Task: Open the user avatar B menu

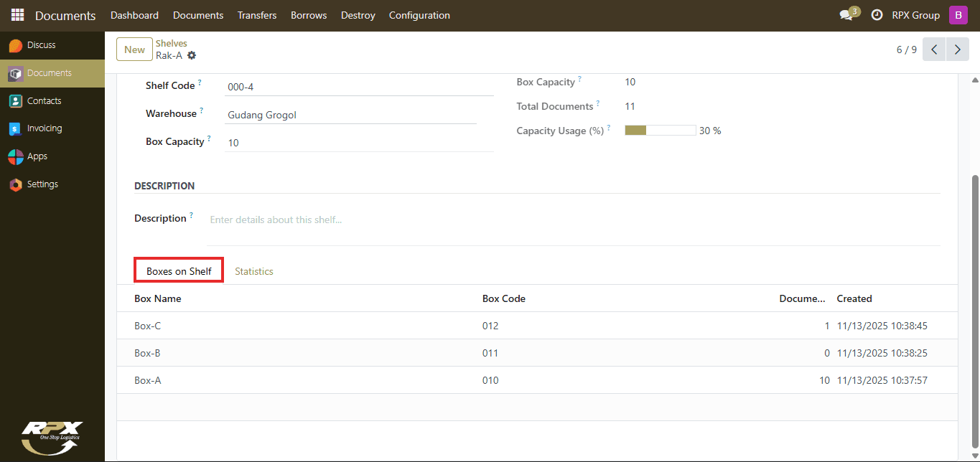Action: point(958,15)
